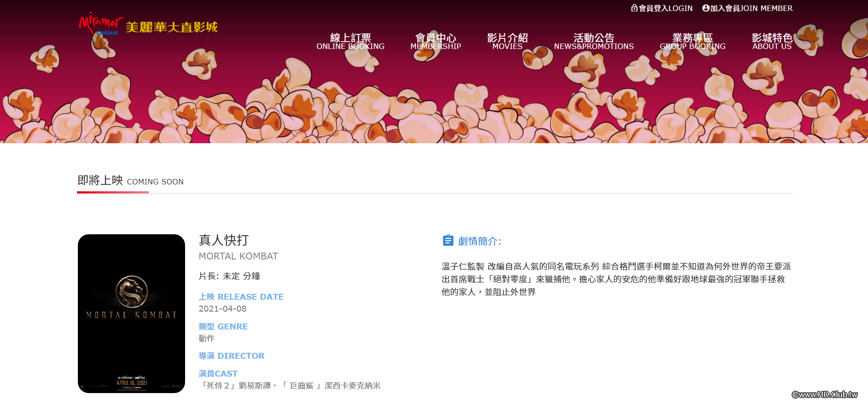Open the 會員中心 MEMBERSHIP menu
Viewport: 868px width, 410px height.
tap(436, 41)
